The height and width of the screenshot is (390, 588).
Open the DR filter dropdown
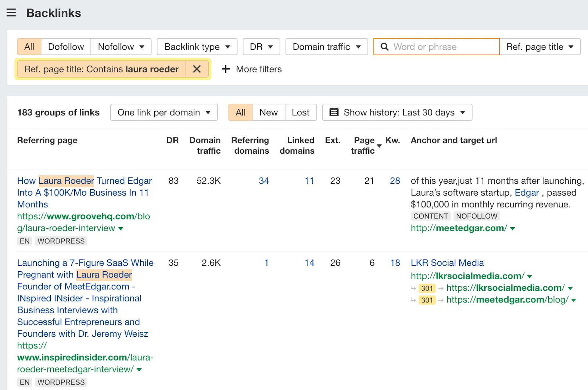[261, 47]
